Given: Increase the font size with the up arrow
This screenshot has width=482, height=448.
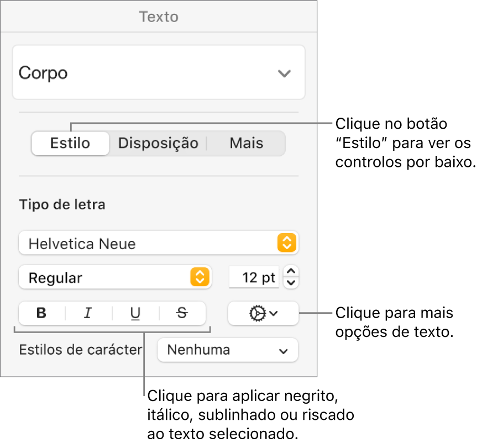Looking at the screenshot, I should pyautogui.click(x=291, y=271).
